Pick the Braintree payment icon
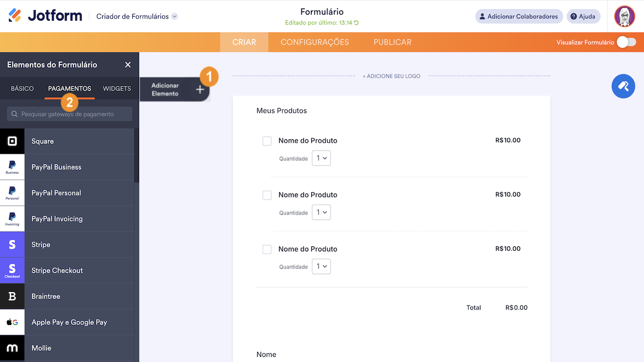Image resolution: width=644 pixels, height=362 pixels. pos(12,297)
